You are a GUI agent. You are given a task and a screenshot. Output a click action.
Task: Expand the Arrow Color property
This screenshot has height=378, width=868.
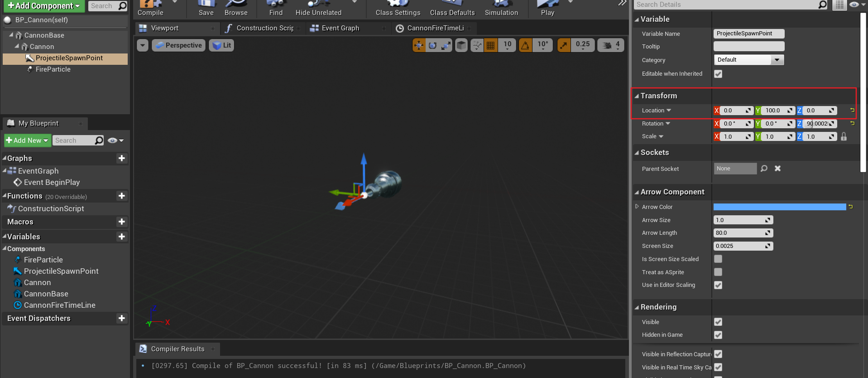(x=637, y=207)
